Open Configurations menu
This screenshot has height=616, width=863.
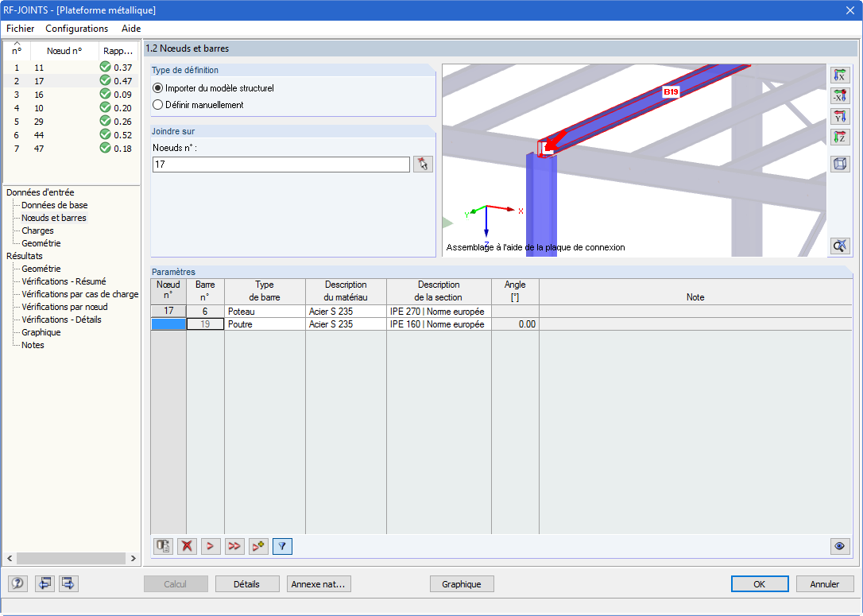(x=77, y=29)
